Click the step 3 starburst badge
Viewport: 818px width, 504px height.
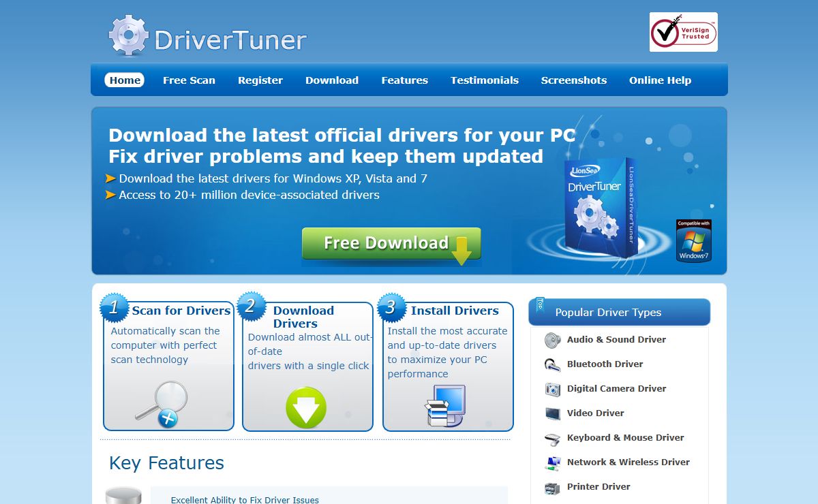[391, 307]
